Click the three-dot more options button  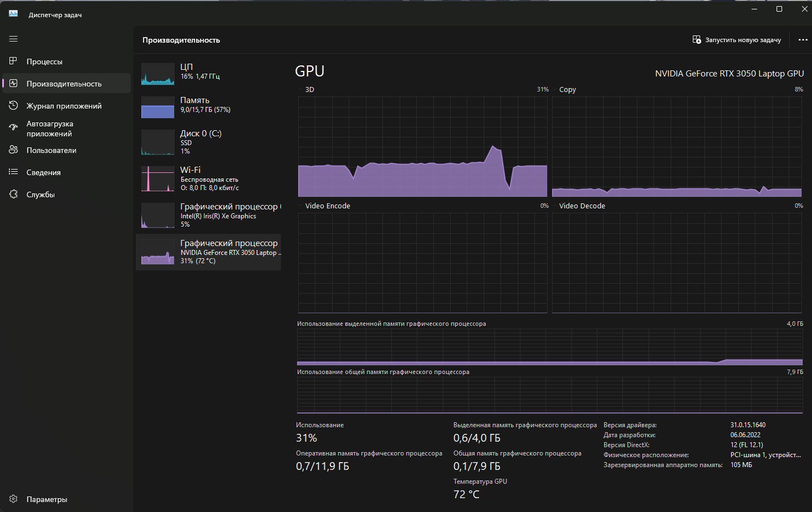[x=803, y=40]
